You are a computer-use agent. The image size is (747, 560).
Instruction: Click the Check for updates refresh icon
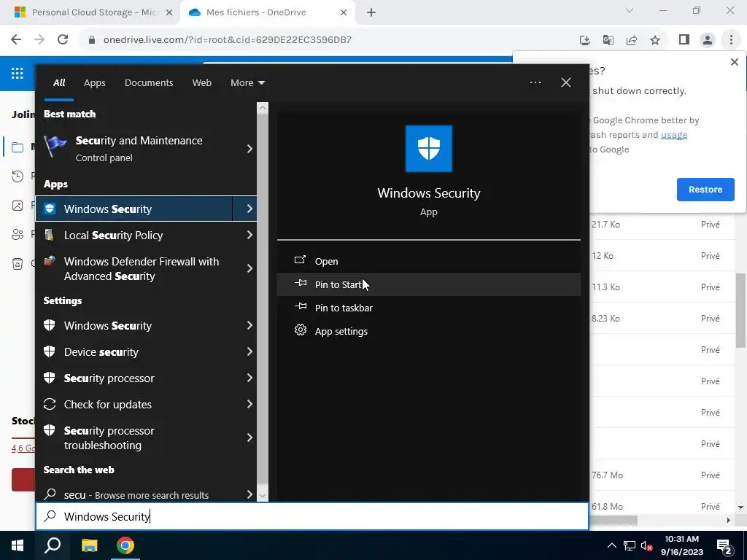50,404
